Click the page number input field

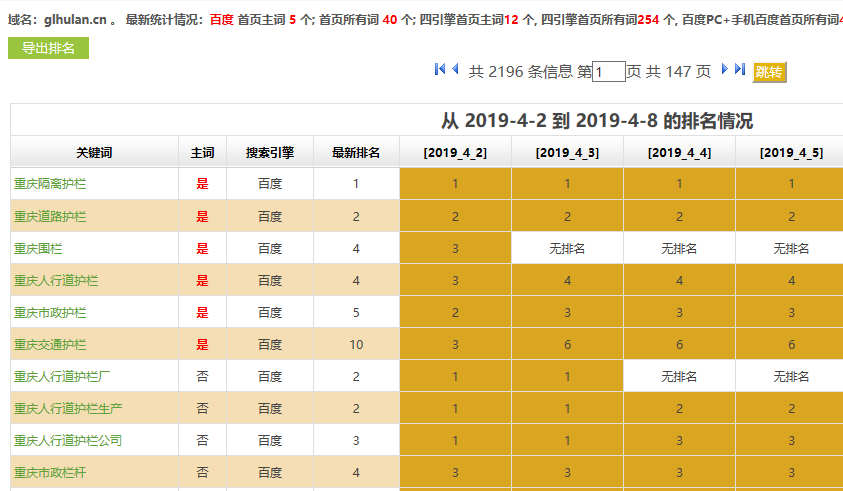click(608, 72)
